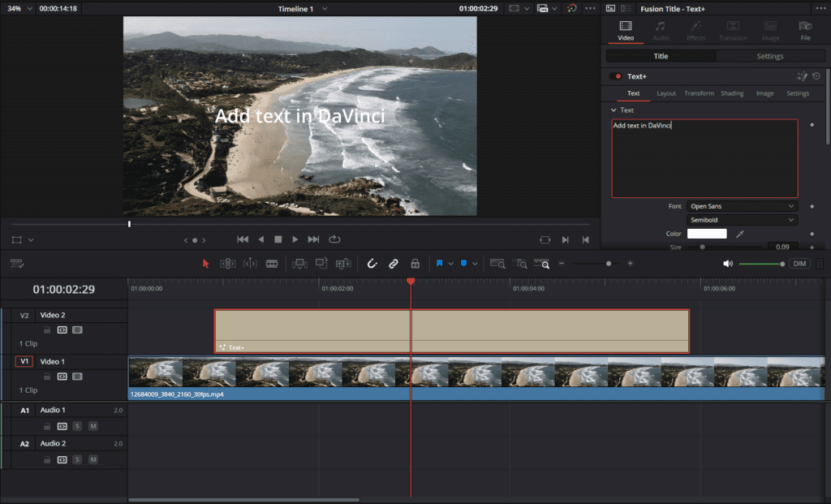Switch to the Shading tab

pyautogui.click(x=732, y=93)
